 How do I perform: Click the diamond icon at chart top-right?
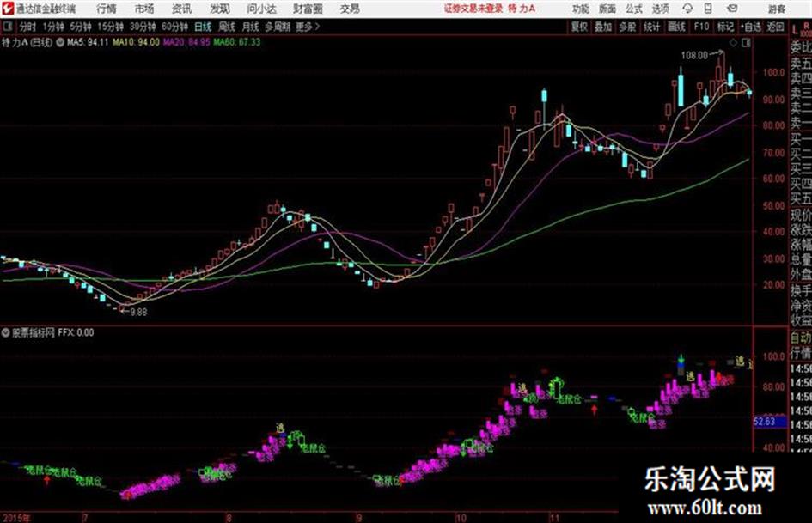[733, 43]
